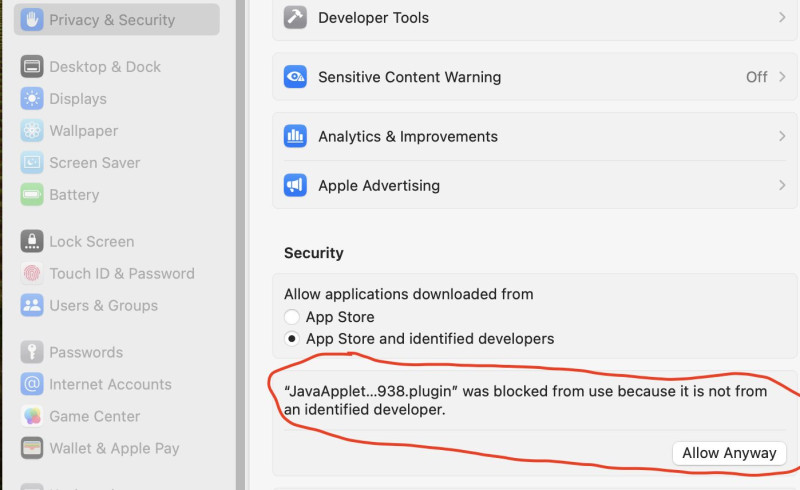Click the Wallpaper flower icon

[x=32, y=131]
